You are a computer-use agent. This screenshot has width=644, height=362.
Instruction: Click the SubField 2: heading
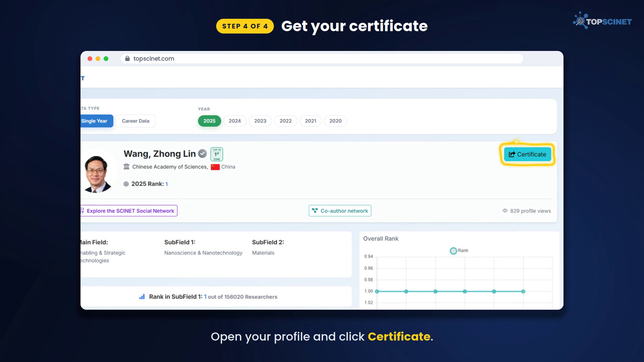pos(268,242)
